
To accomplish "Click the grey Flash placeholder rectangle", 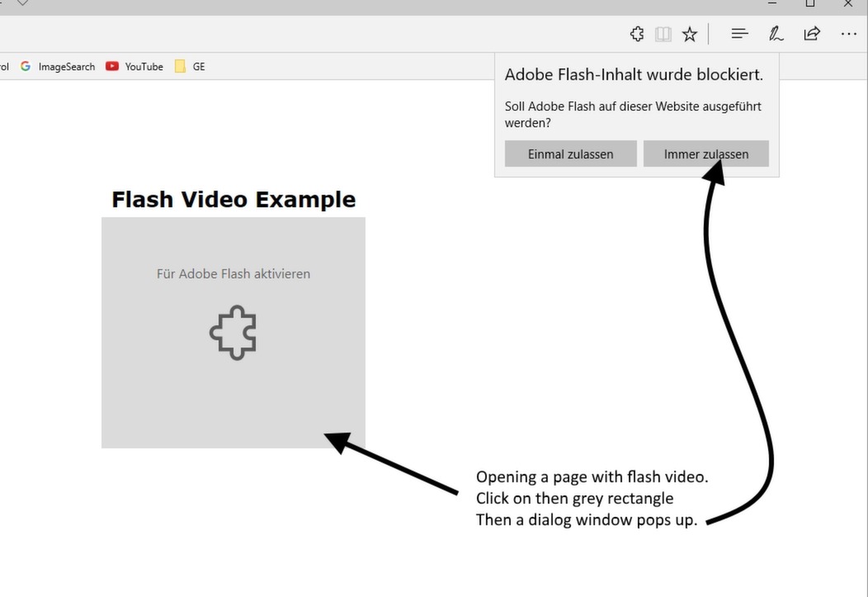I will (x=233, y=332).
